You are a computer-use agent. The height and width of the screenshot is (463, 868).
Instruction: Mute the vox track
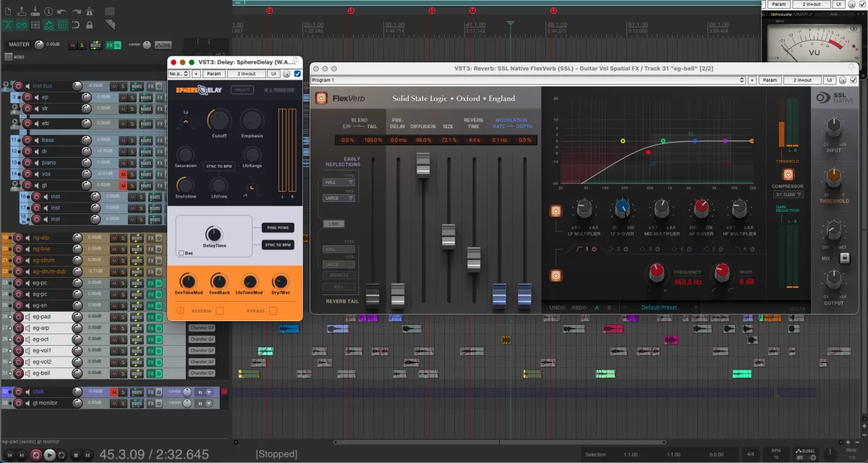(x=124, y=174)
